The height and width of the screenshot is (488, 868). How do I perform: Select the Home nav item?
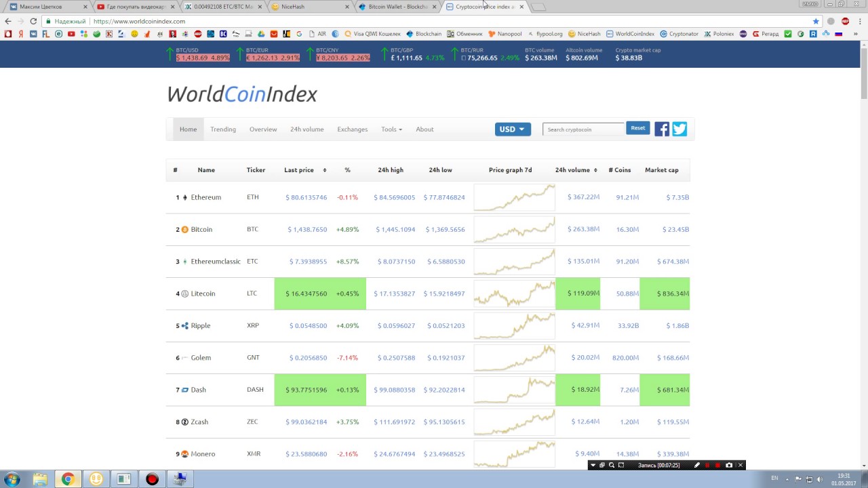tap(189, 129)
